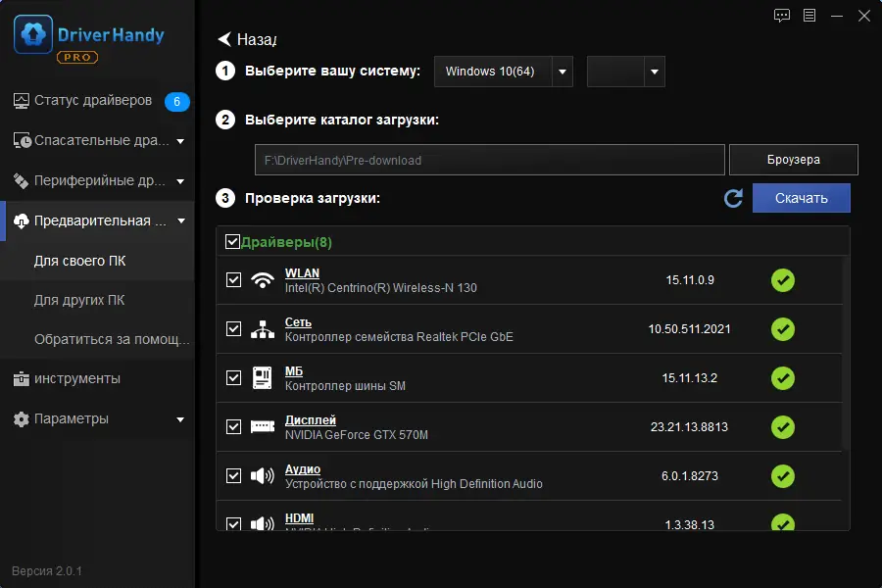Viewport: 882px width, 588px height.
Task: Open Статус драйверов in the sidebar
Action: tap(93, 101)
